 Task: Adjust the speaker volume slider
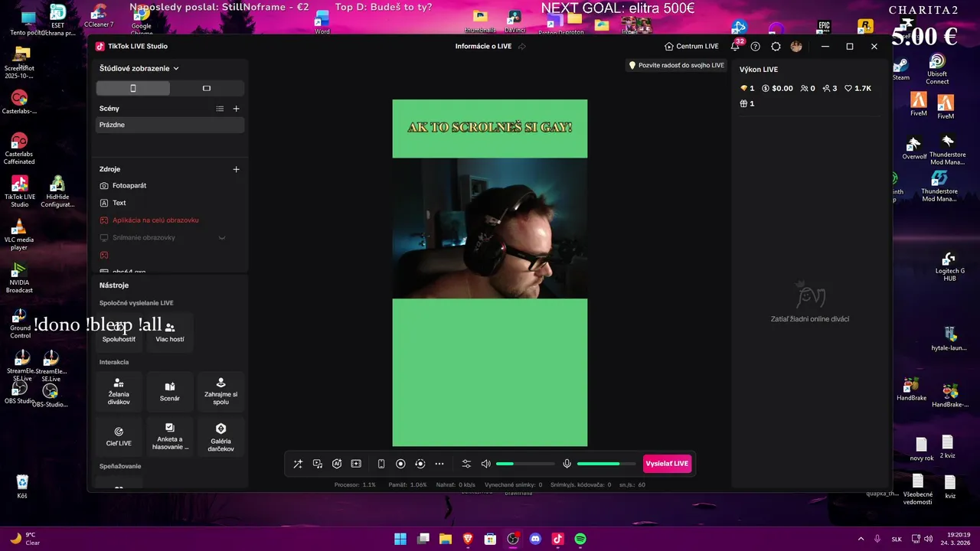(525, 464)
